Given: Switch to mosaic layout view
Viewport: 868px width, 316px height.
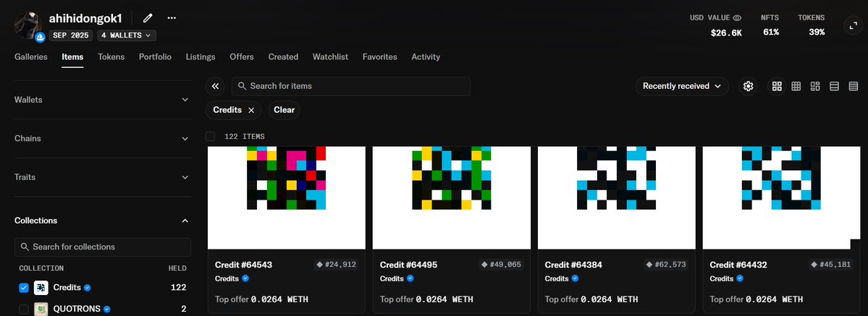Looking at the screenshot, I should point(815,86).
